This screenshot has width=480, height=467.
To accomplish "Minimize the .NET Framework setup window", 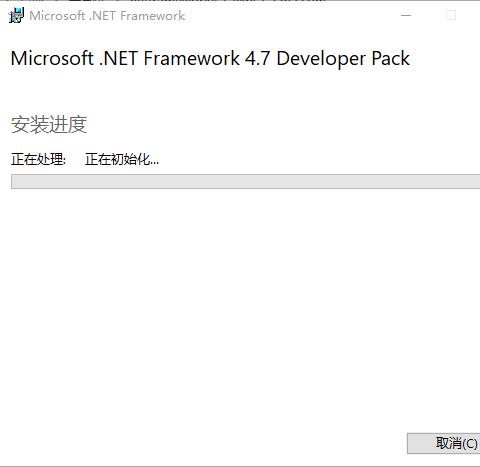I will click(406, 15).
